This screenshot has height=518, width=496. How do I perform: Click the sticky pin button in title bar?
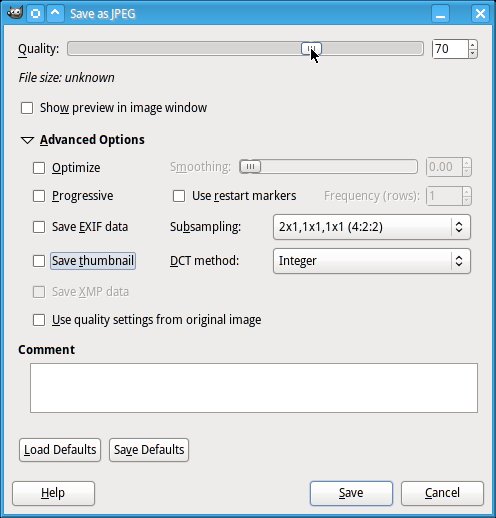35,14
